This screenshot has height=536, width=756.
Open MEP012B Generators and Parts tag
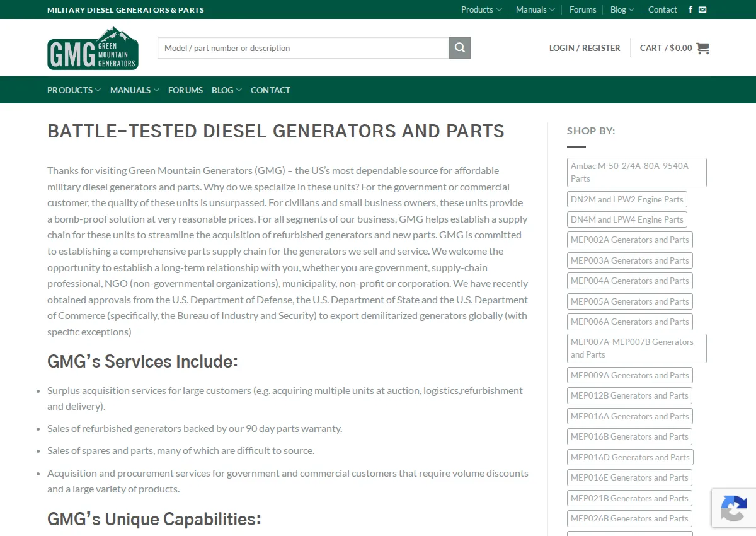coord(629,395)
